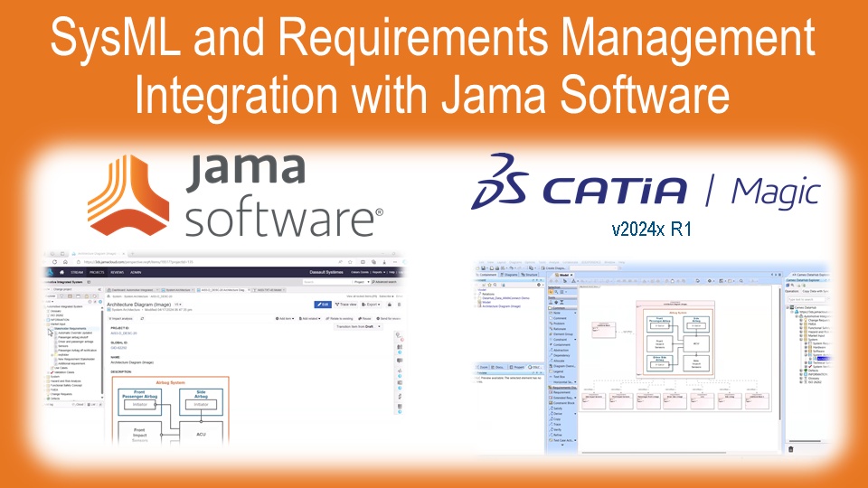Click the Advanced search link
Viewport: 868px width, 488px height.
pos(385,282)
